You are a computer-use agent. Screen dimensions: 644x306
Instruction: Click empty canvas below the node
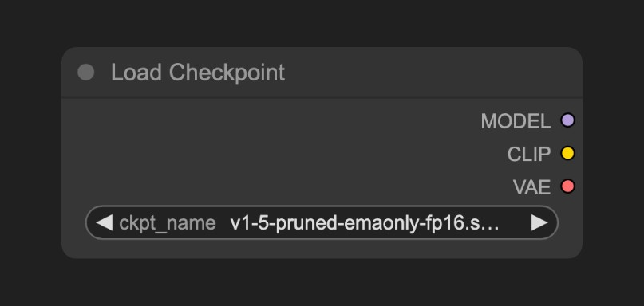pos(322,283)
